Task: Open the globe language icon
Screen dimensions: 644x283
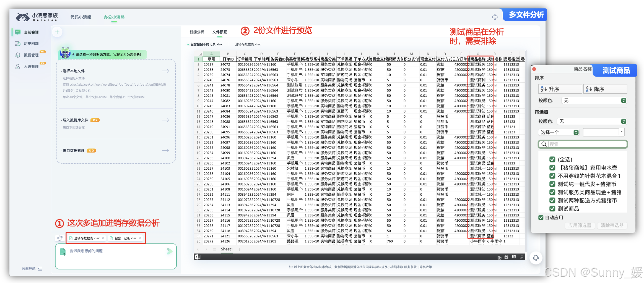Action: (495, 17)
